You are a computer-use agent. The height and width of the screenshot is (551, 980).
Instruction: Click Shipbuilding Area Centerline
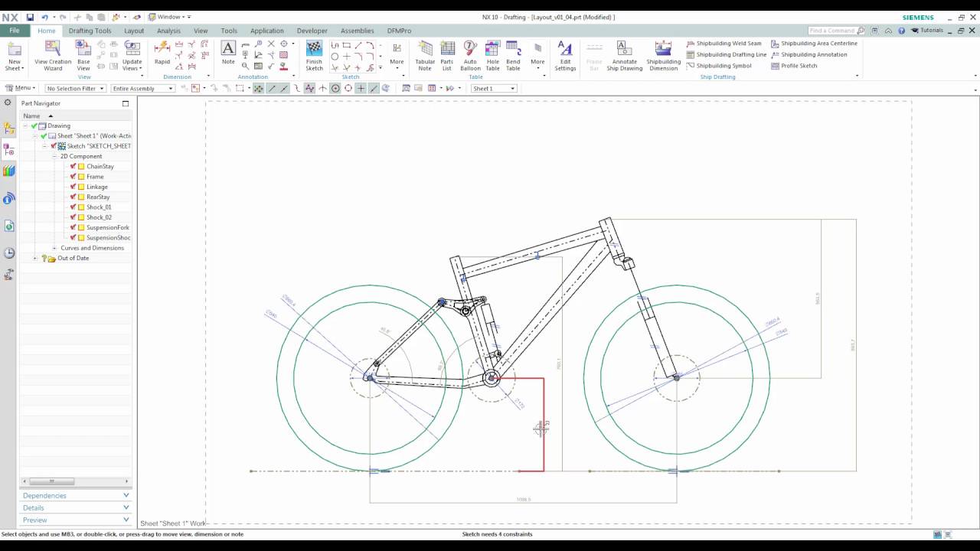[x=814, y=44]
